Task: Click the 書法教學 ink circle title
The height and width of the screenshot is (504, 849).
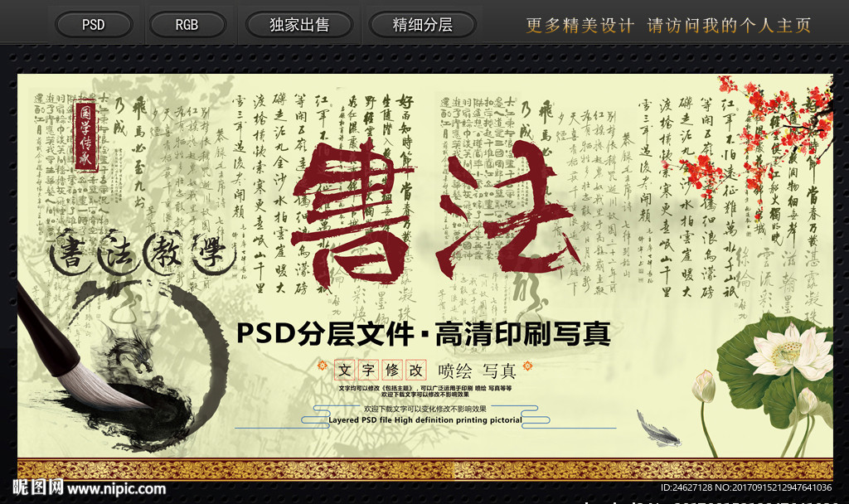Action: point(143,253)
